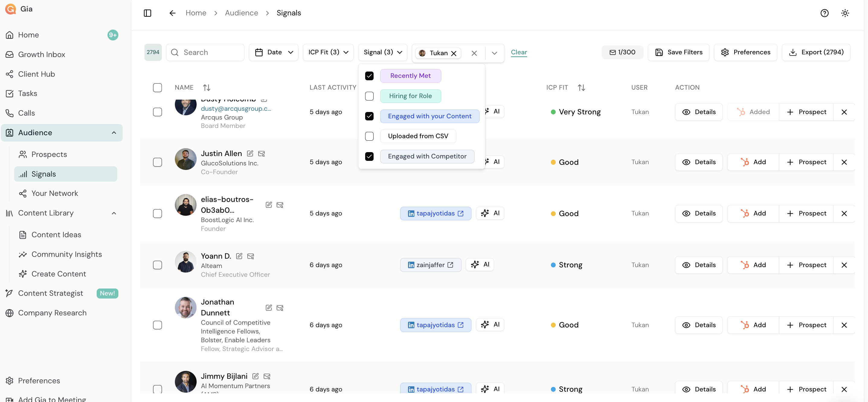Open the help question mark icon
The width and height of the screenshot is (868, 402).
824,13
